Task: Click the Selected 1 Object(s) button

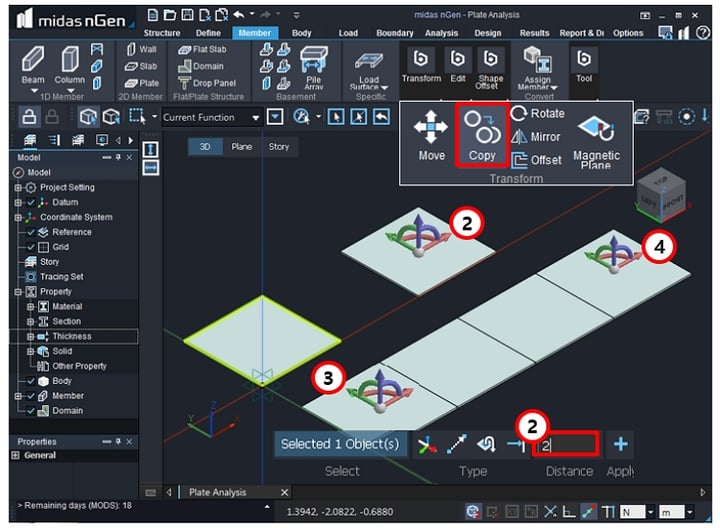Action: pyautogui.click(x=340, y=444)
